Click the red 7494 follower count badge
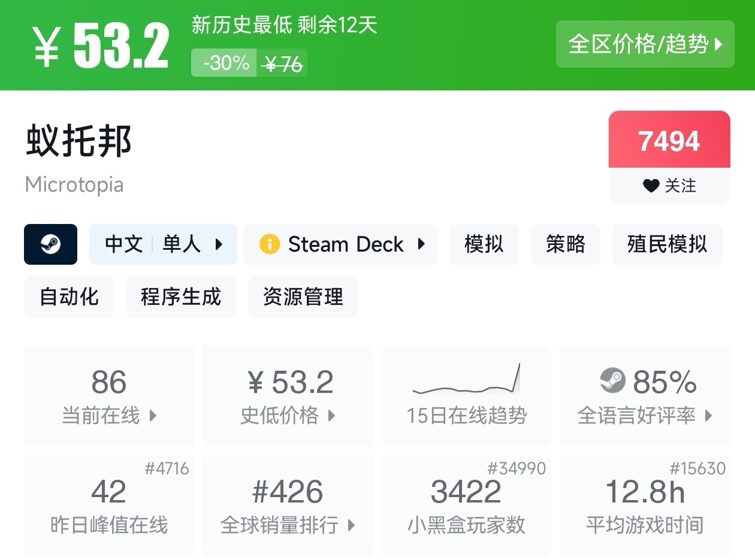The image size is (755, 560). click(669, 141)
